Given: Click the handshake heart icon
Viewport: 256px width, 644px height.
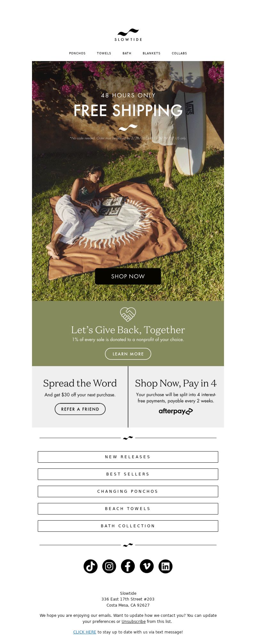Looking at the screenshot, I should pyautogui.click(x=128, y=314).
